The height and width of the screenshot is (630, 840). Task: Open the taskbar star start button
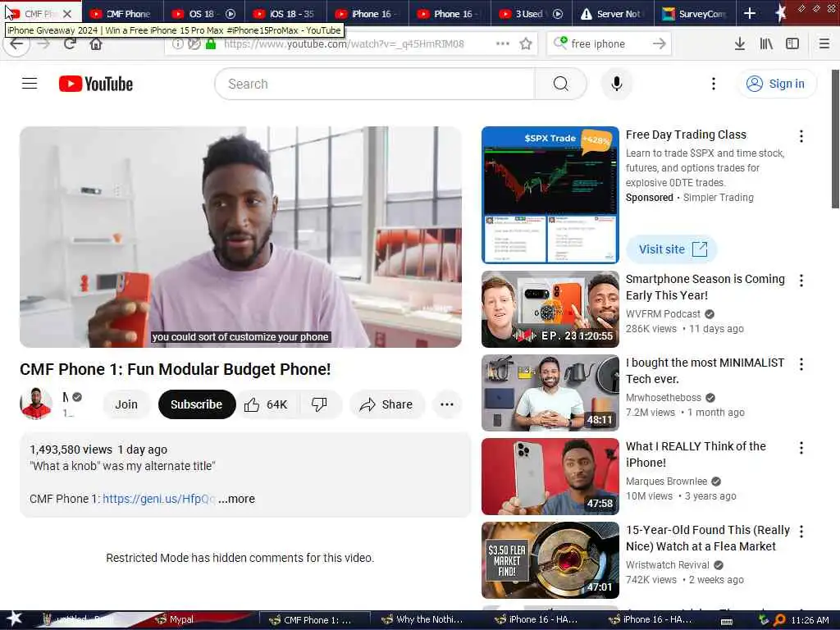pyautogui.click(x=15, y=619)
